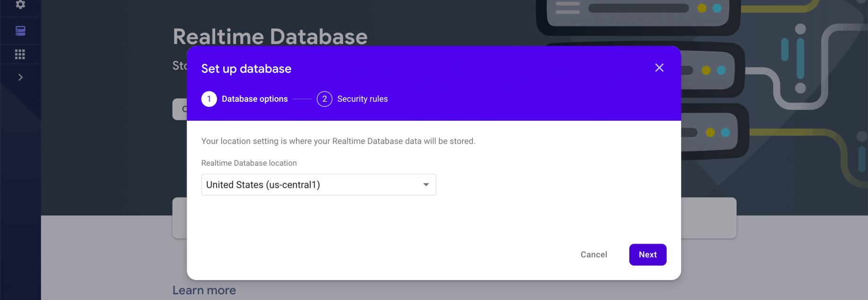Click the step 1 number circle

coord(209,99)
